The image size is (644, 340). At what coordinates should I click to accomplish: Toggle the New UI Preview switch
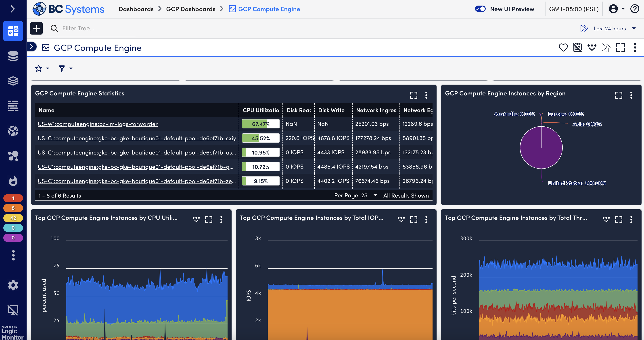click(481, 8)
